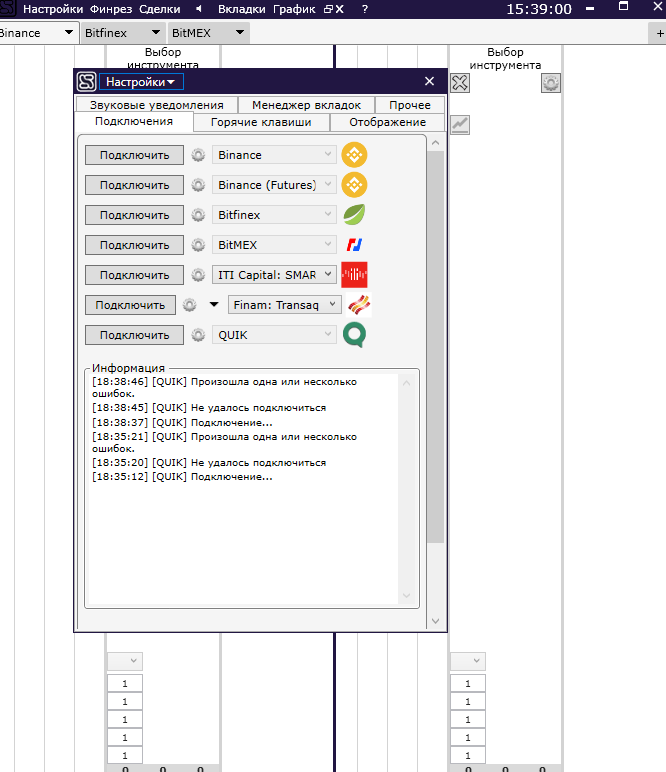Click the Binance Futures logo icon
Screen dimensions: 666x772
[x=354, y=185]
